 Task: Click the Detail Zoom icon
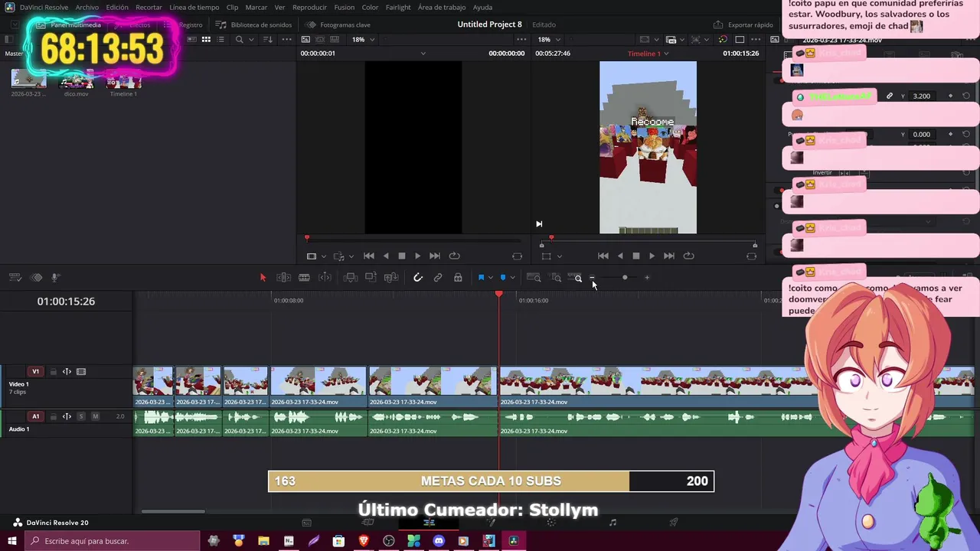(556, 277)
